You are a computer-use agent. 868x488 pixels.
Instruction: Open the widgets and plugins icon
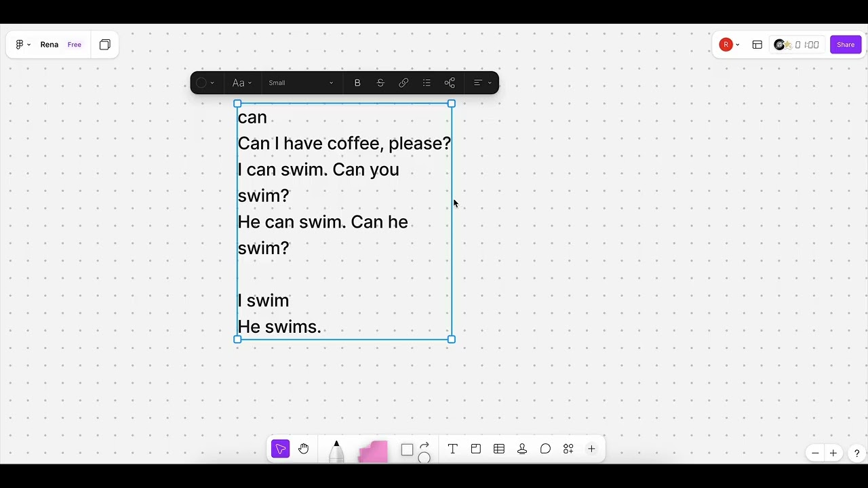[x=568, y=449]
